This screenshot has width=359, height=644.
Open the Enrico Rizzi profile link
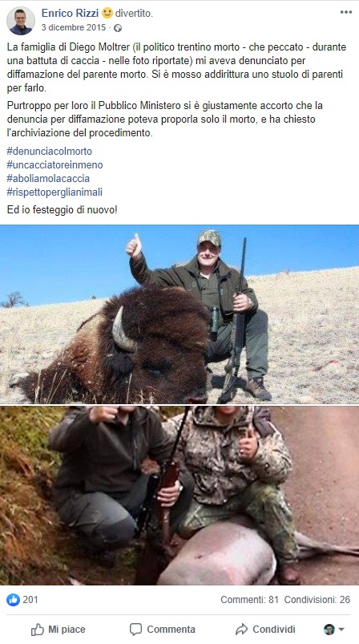(70, 13)
